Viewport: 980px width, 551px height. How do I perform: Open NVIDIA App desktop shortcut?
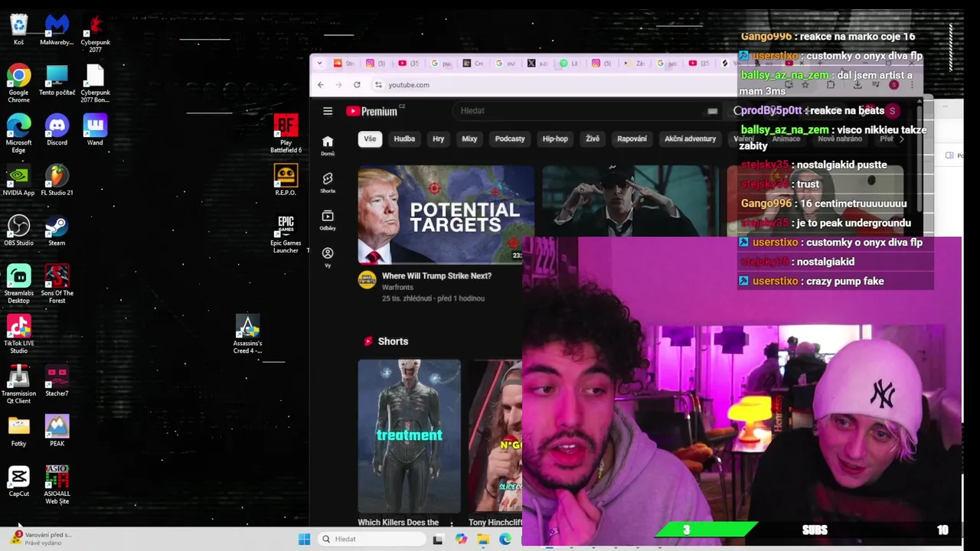point(18,181)
